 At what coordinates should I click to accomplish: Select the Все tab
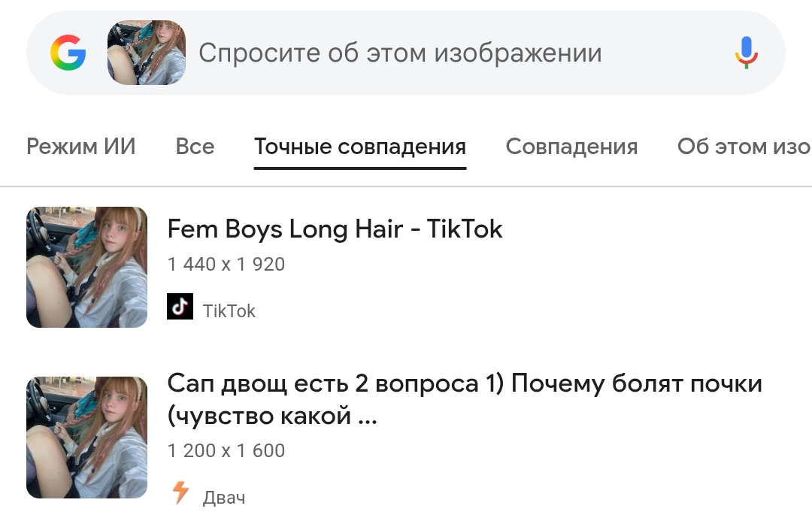point(195,147)
